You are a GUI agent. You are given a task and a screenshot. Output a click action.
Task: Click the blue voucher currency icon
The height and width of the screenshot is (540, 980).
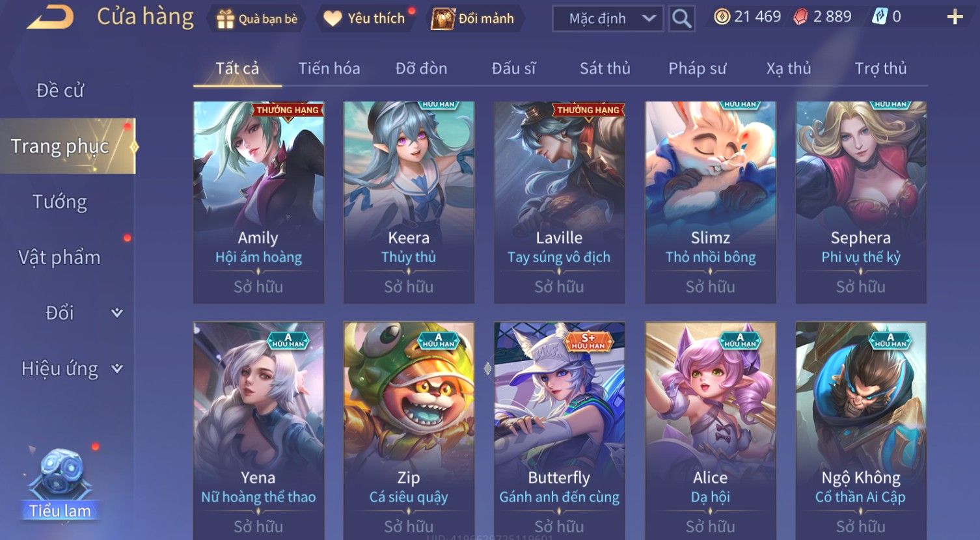(x=880, y=17)
